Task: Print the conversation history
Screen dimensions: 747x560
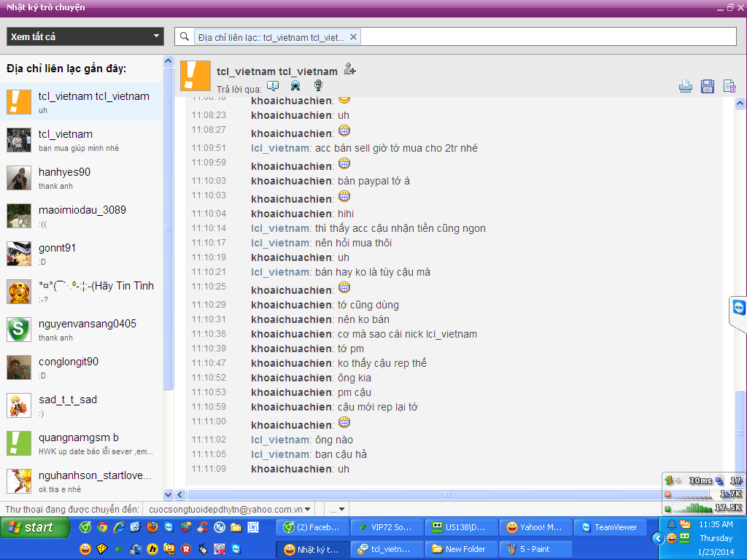Action: click(x=686, y=86)
